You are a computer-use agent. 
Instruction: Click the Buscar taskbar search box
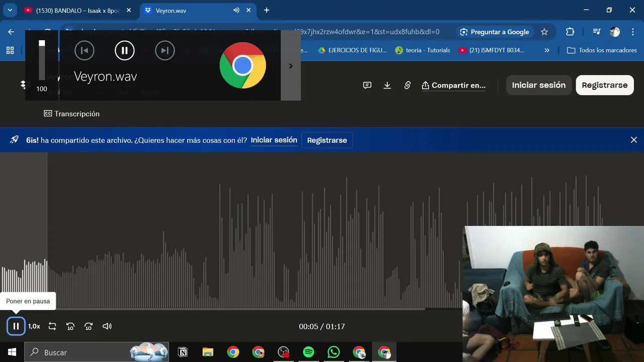pos(97,352)
